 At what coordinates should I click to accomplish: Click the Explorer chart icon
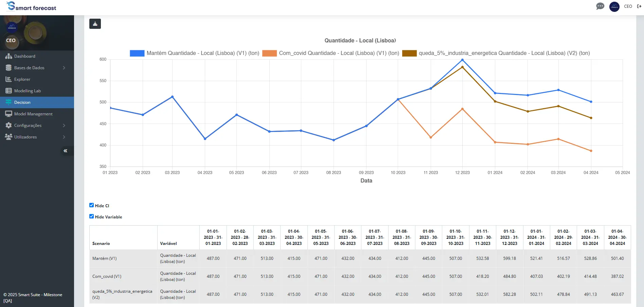[8, 79]
